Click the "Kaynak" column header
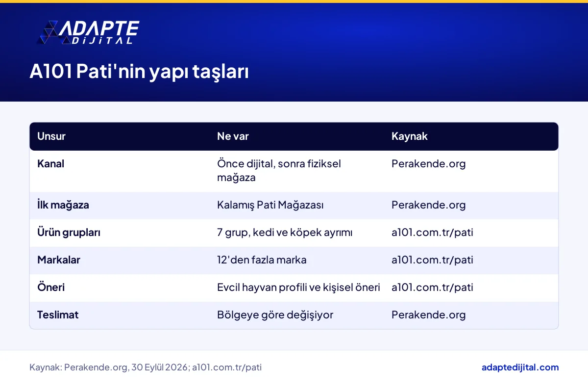Screen dimensions: 588x392 coord(410,136)
